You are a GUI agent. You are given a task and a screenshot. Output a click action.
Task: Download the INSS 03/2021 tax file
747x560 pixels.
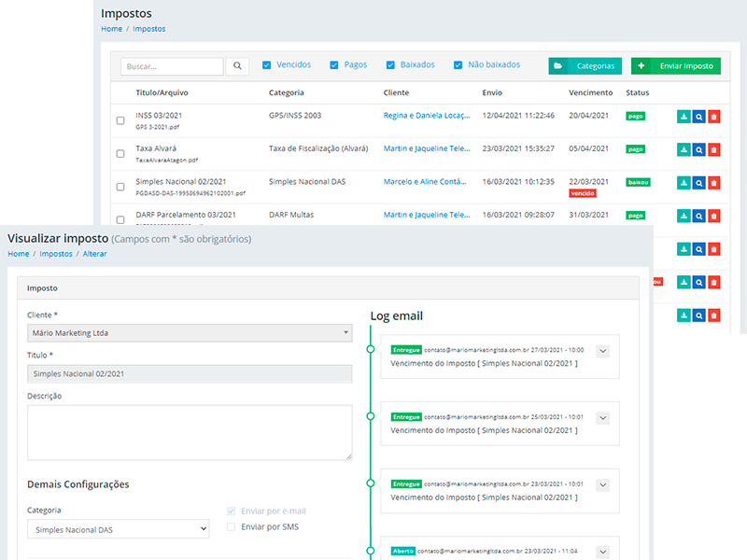pos(684,117)
